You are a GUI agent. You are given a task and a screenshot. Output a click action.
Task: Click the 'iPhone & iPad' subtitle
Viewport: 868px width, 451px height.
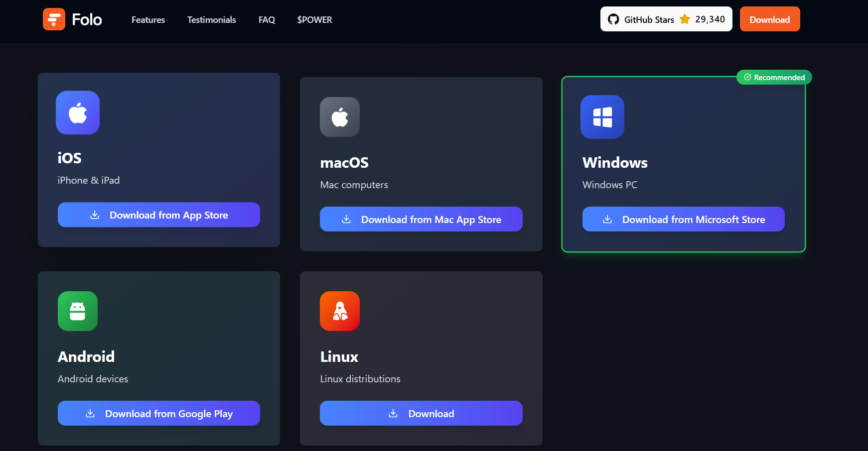coord(89,180)
